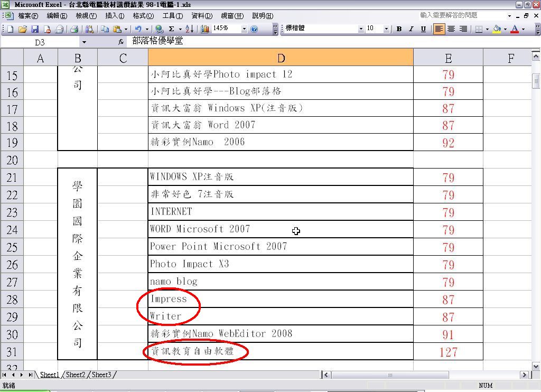The image size is (541, 392).
Task: Click the horizontal scrollbar right arrow
Action: 524,375
